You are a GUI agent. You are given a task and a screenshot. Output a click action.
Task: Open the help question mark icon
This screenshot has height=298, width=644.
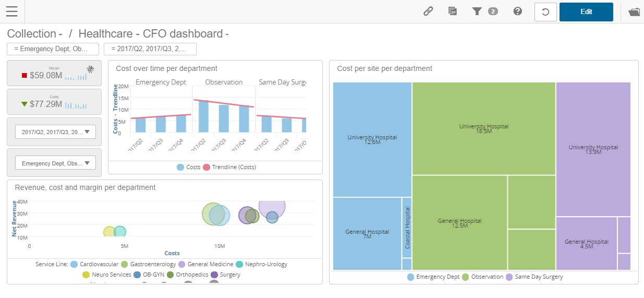[x=518, y=11]
